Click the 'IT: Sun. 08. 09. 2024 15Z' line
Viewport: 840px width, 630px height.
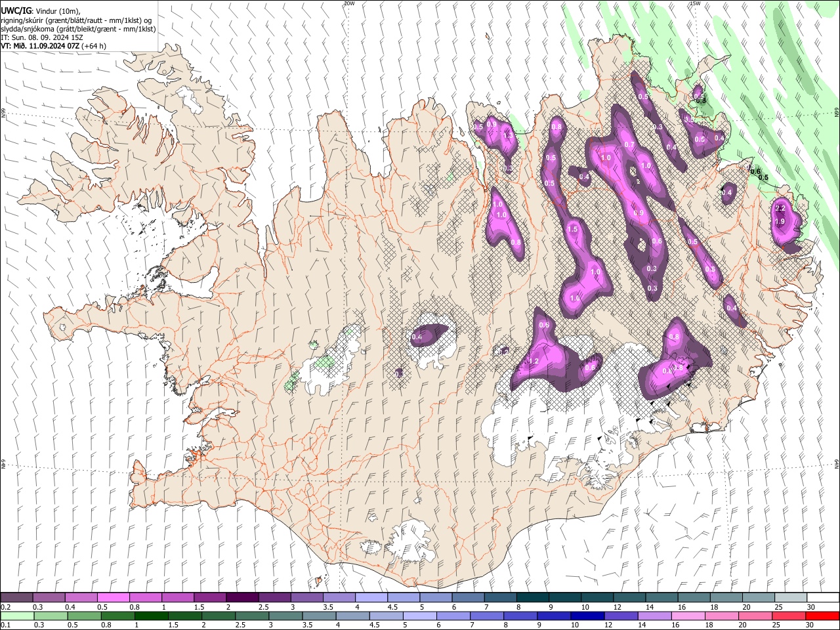pyautogui.click(x=42, y=37)
